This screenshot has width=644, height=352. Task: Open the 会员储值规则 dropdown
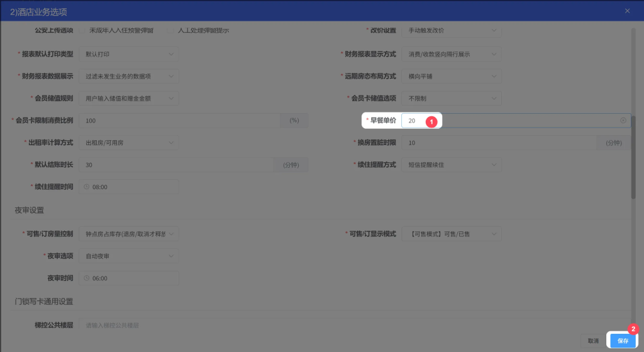click(130, 98)
